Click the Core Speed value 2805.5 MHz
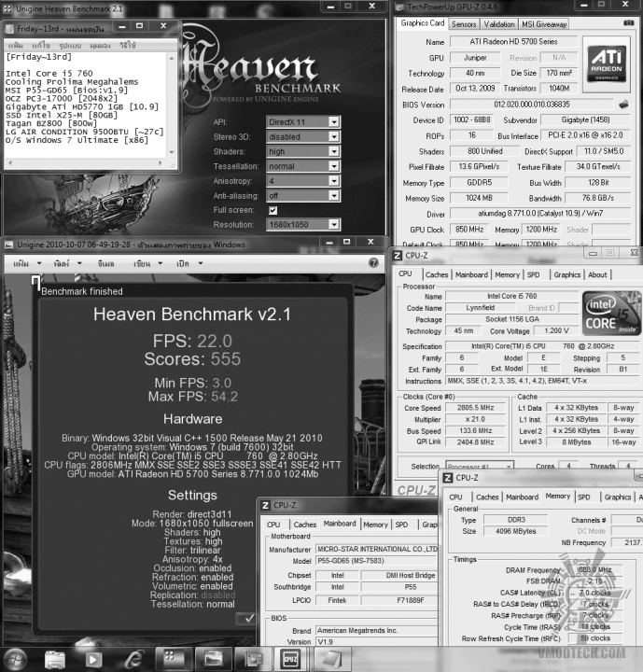This screenshot has width=643, height=672. 475,408
